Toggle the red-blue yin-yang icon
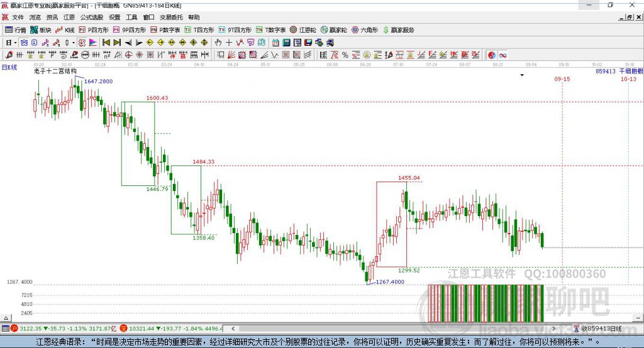This screenshot has width=644, height=348. [492, 55]
